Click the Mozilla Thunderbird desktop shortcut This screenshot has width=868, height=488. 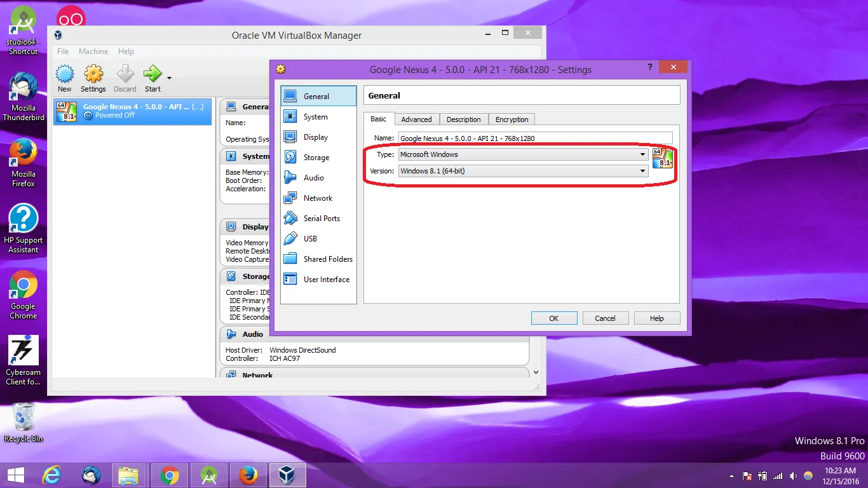pos(24,97)
